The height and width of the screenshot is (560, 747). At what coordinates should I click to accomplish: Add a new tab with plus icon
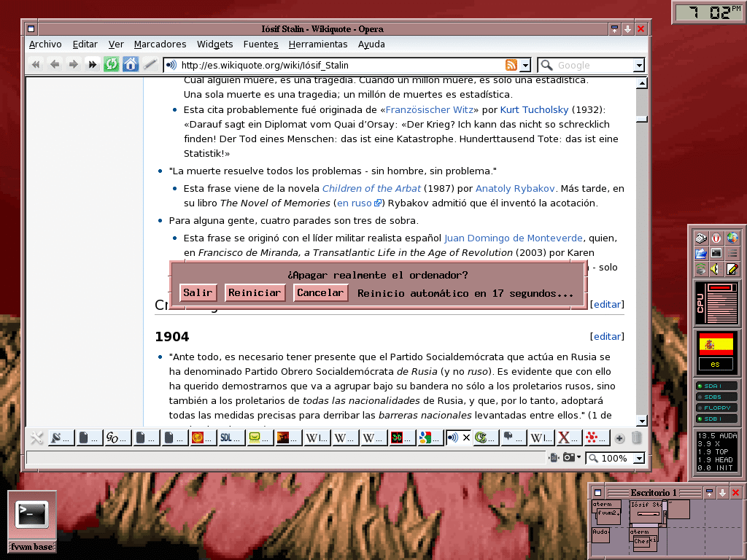tap(619, 438)
